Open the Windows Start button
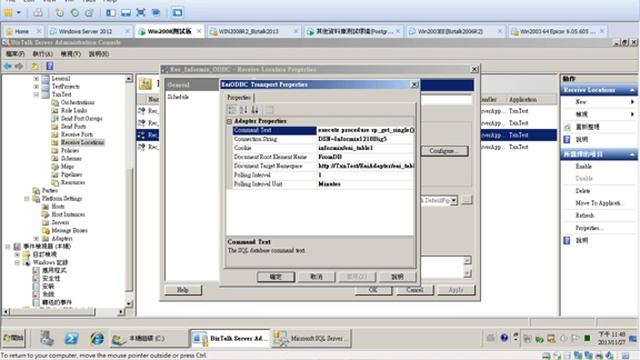640x360 pixels. pos(13,338)
